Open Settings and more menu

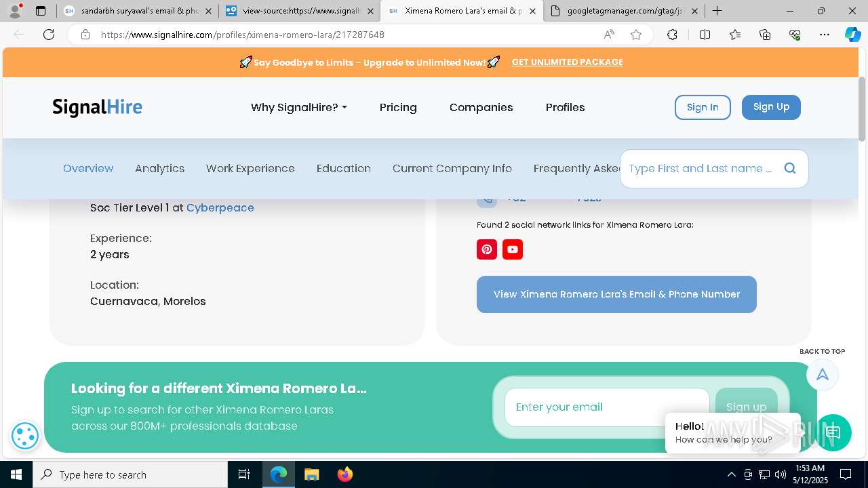825,35
